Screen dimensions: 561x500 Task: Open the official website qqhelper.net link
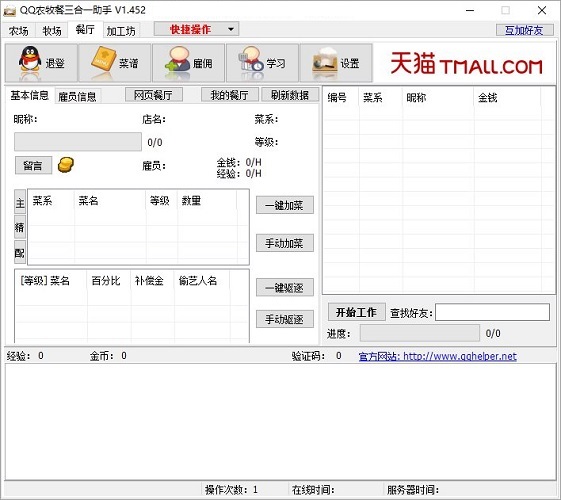pyautogui.click(x=438, y=356)
